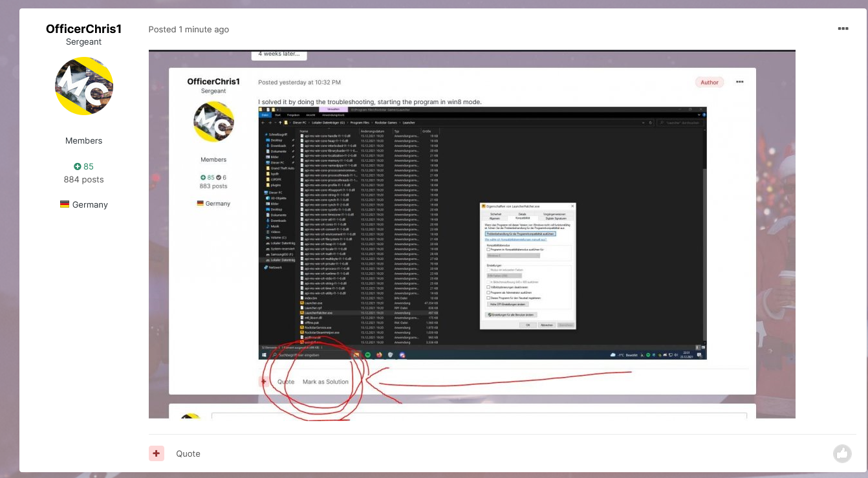Image resolution: width=868 pixels, height=478 pixels.
Task: Click the German flag icon next to Germany
Action: click(x=65, y=204)
